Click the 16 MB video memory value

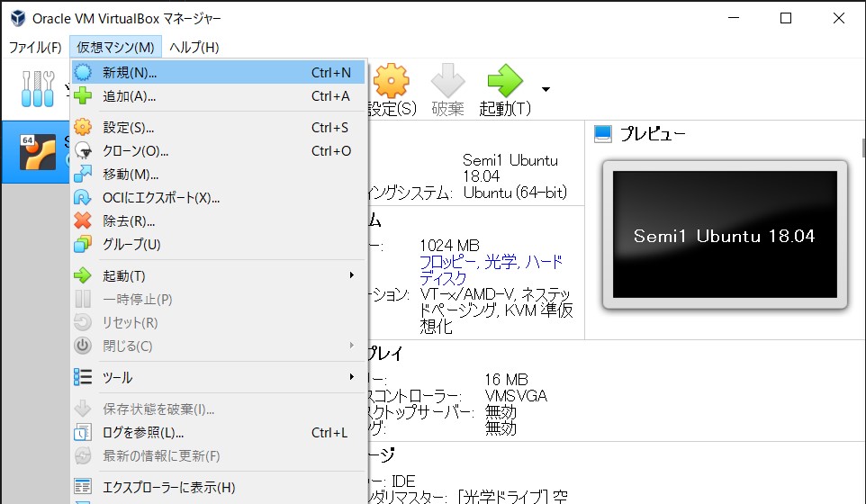pyautogui.click(x=506, y=379)
